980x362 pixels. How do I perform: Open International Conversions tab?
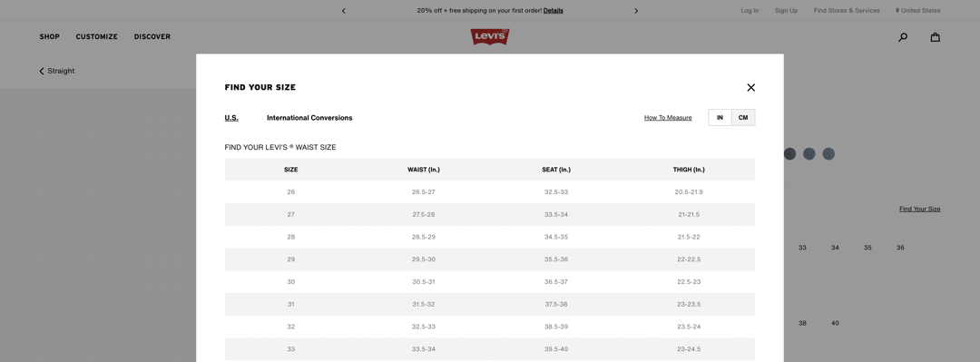click(x=309, y=118)
